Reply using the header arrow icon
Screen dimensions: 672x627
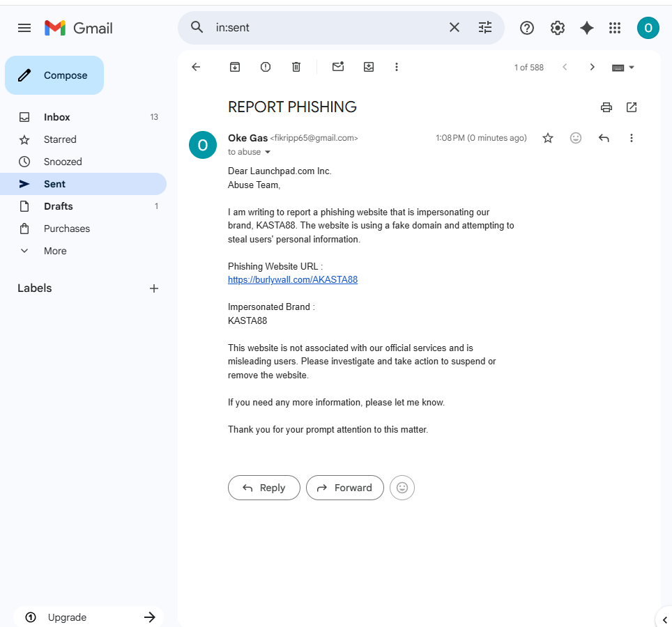(604, 138)
